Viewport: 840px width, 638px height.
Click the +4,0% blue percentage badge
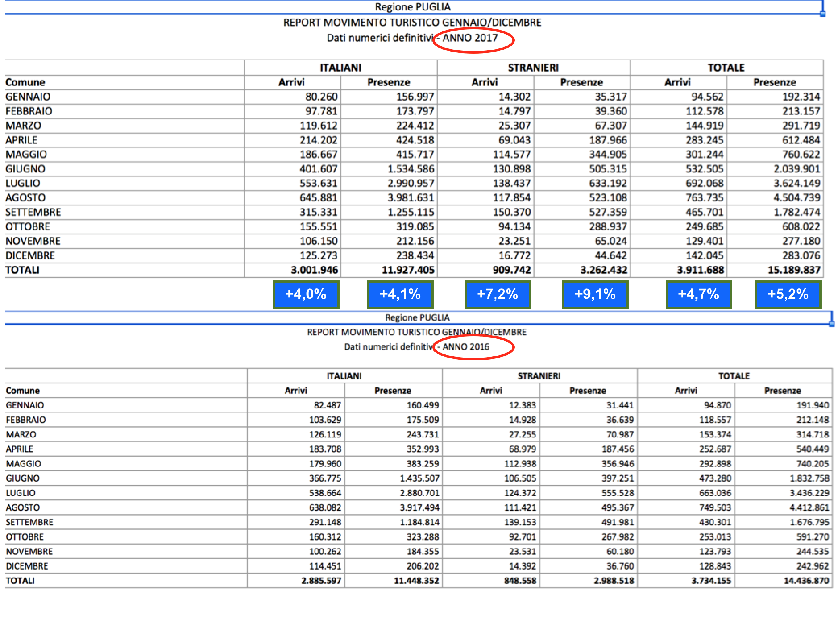[306, 294]
